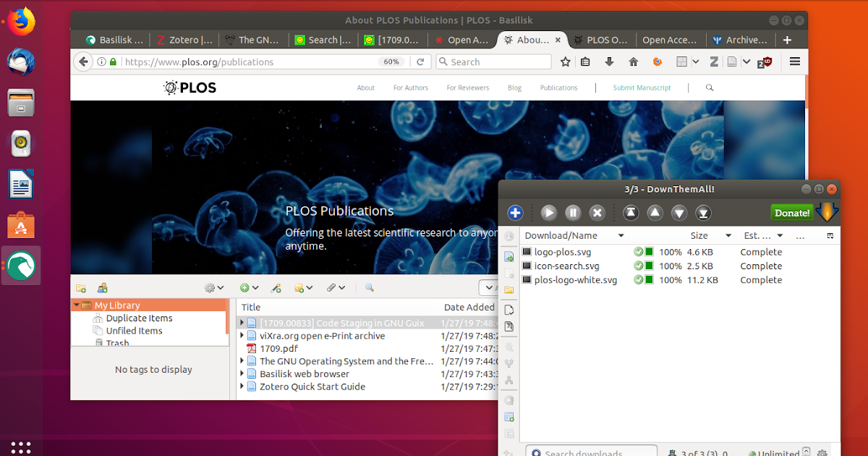The height and width of the screenshot is (456, 868).
Task: Open the attachment paperclip dropdown
Action: coord(336,287)
